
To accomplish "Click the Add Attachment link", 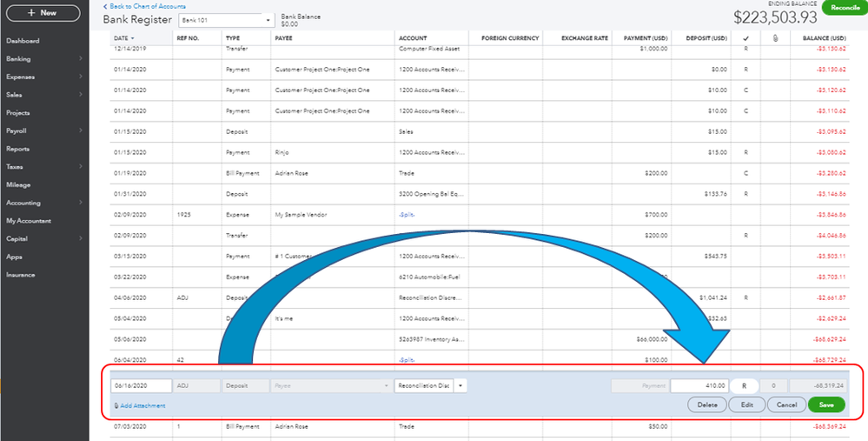I will coord(140,405).
